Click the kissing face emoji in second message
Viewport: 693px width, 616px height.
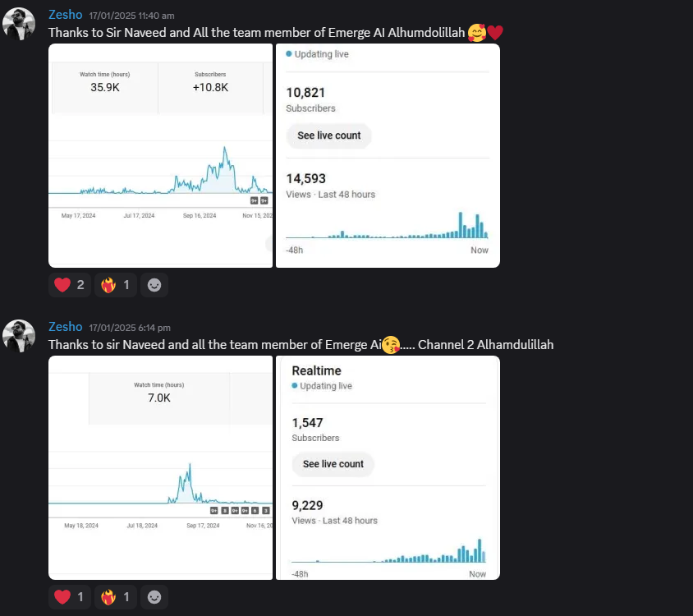pyautogui.click(x=392, y=345)
